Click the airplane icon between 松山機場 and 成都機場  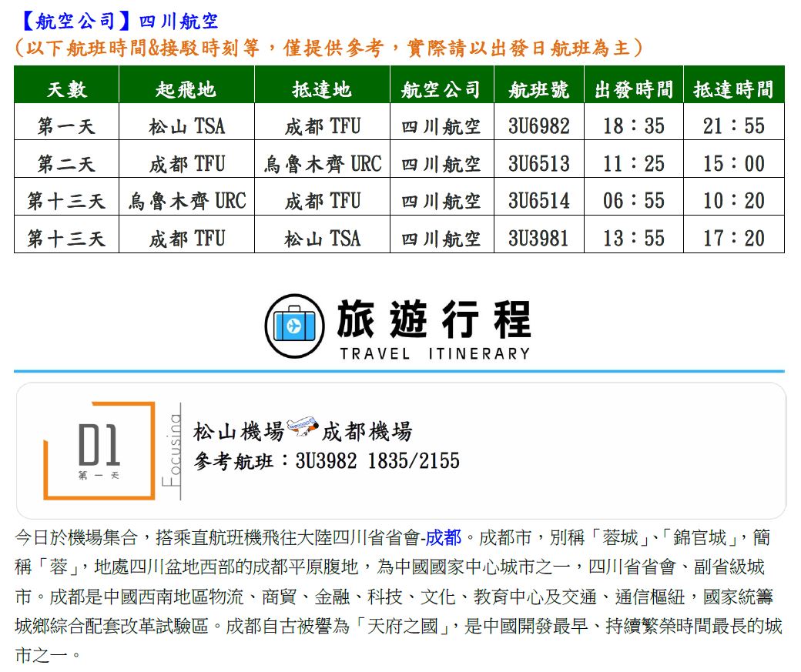coord(303,427)
